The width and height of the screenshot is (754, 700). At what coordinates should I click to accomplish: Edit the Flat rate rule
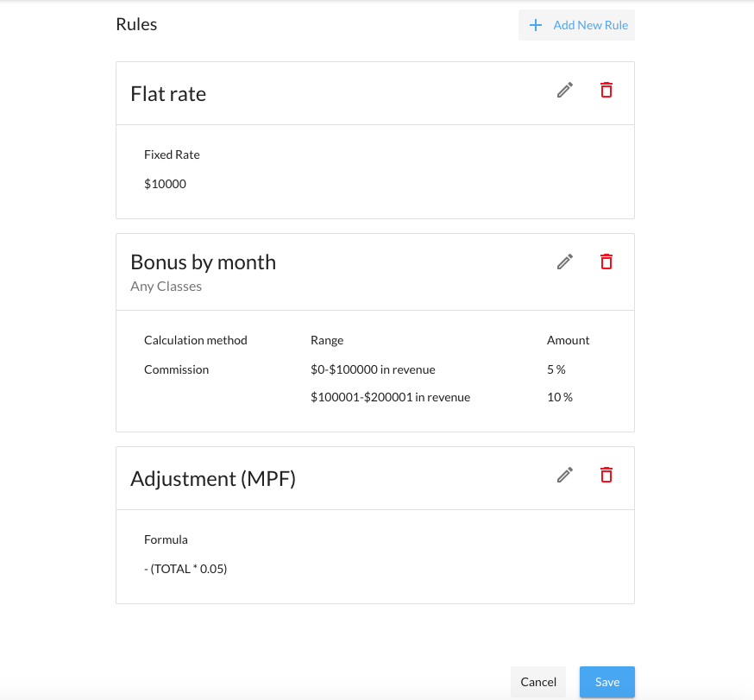coord(565,90)
